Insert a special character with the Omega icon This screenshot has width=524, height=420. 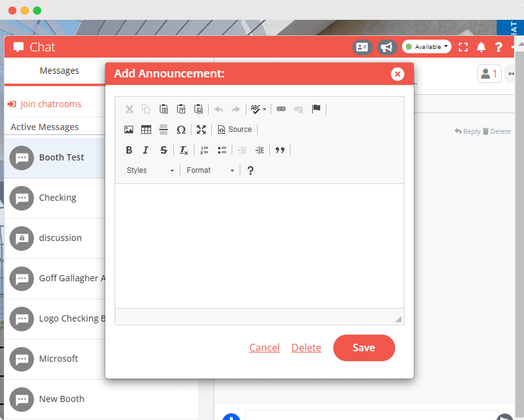pos(181,129)
